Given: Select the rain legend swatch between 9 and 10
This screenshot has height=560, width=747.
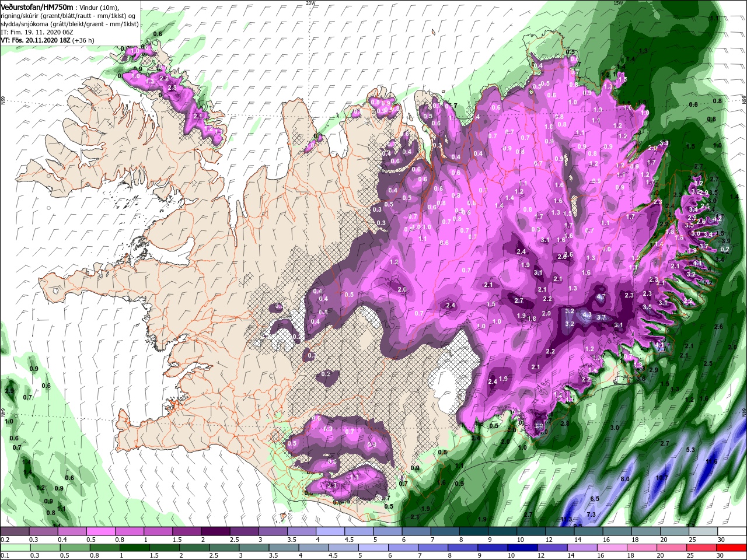Looking at the screenshot, I should click(x=493, y=547).
